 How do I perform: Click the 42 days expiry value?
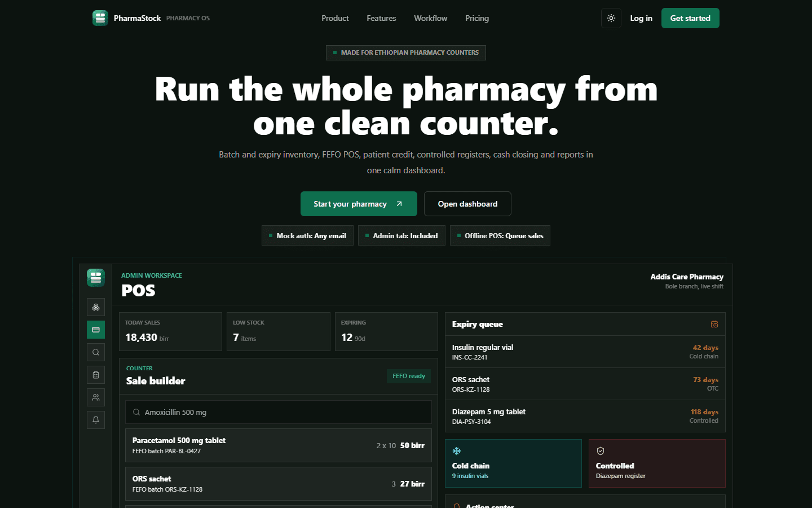705,348
